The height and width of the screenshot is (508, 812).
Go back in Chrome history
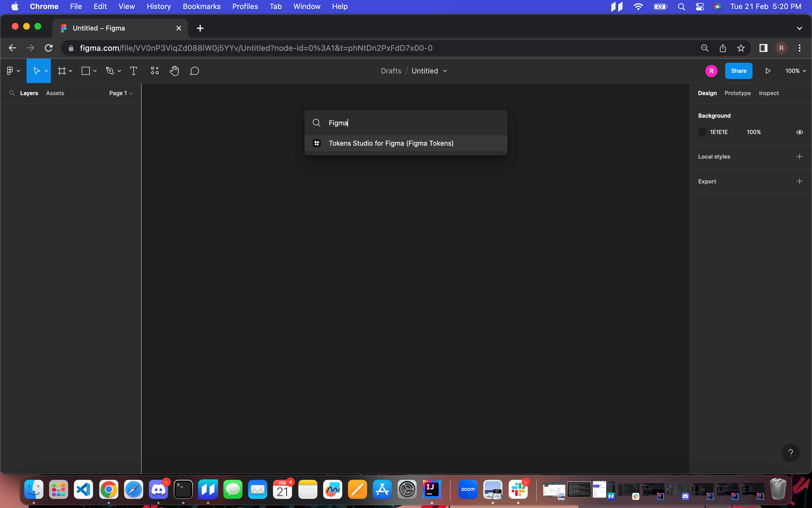coord(12,48)
